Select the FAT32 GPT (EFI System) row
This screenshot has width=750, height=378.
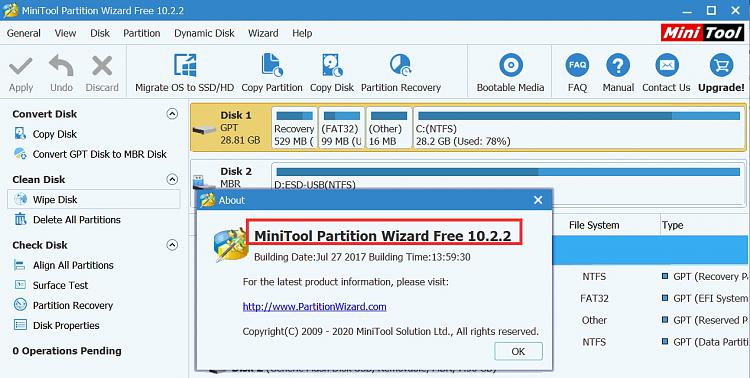click(651, 299)
